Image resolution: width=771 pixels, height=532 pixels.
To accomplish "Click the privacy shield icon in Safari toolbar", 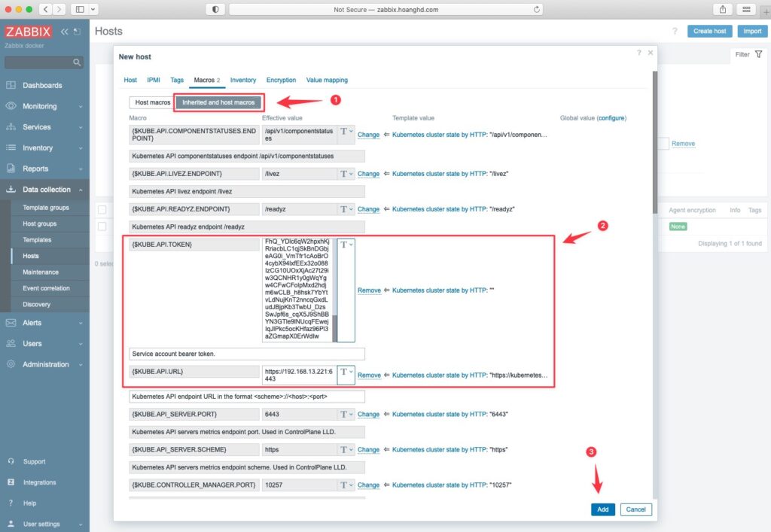I will [x=215, y=9].
